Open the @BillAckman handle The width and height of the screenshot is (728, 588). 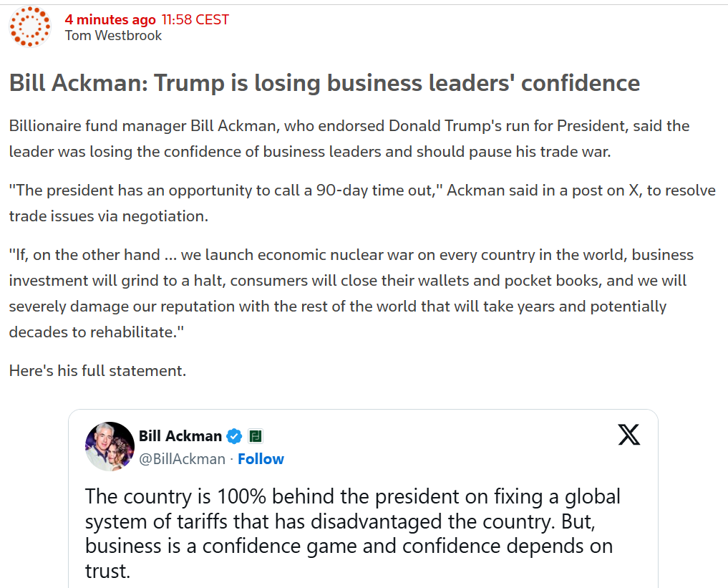pos(182,459)
